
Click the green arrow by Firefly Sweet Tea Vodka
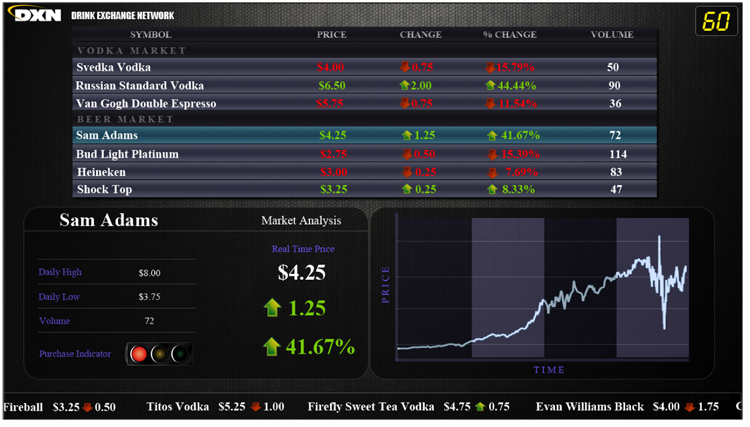point(480,407)
